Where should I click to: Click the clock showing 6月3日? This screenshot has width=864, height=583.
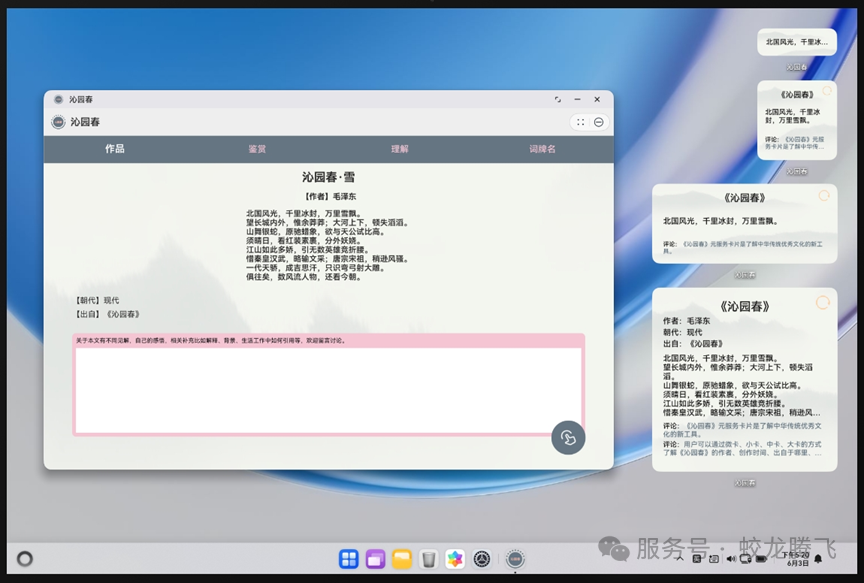(x=797, y=559)
